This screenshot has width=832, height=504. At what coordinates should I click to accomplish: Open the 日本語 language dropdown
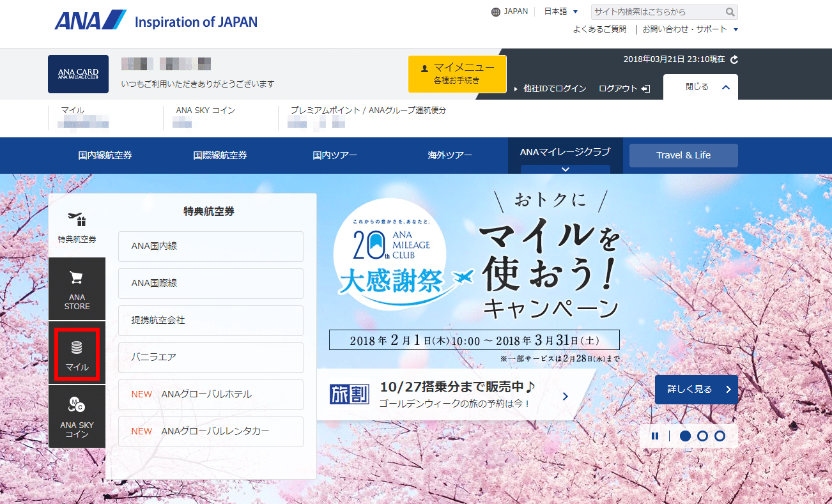[560, 11]
